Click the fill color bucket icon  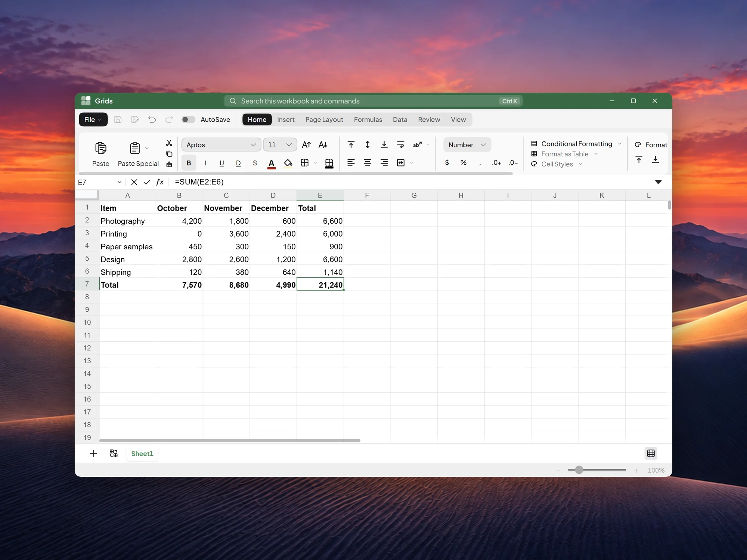tap(288, 163)
